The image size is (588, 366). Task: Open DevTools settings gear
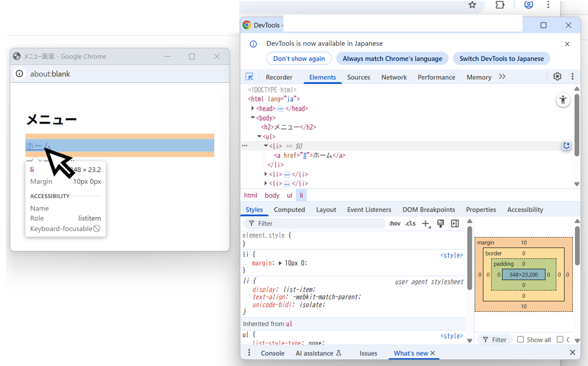pos(557,77)
